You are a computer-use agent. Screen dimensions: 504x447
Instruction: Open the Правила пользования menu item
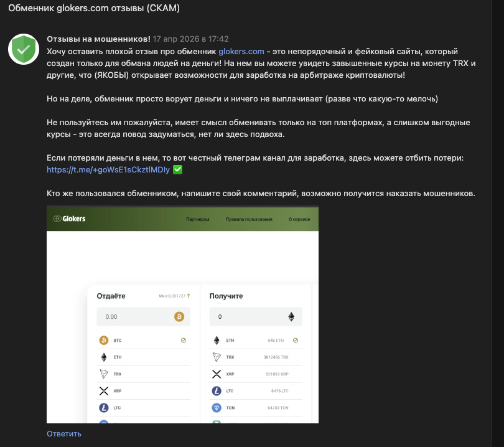249,219
